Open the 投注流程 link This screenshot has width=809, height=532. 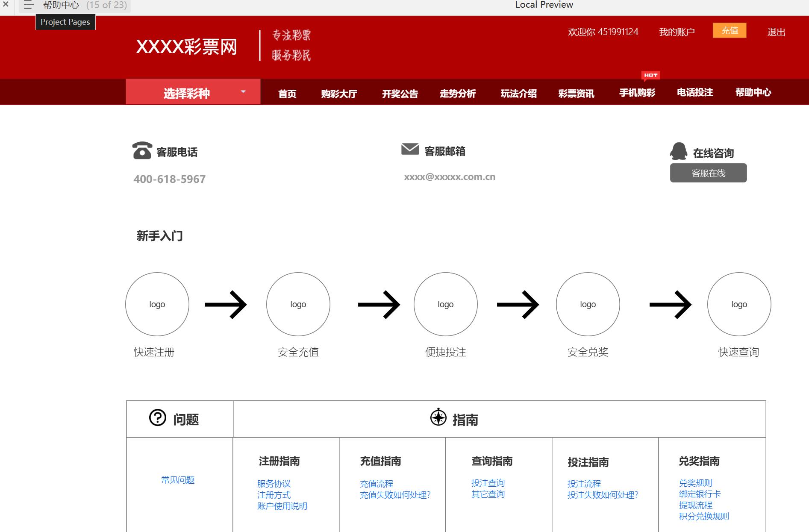tap(584, 484)
